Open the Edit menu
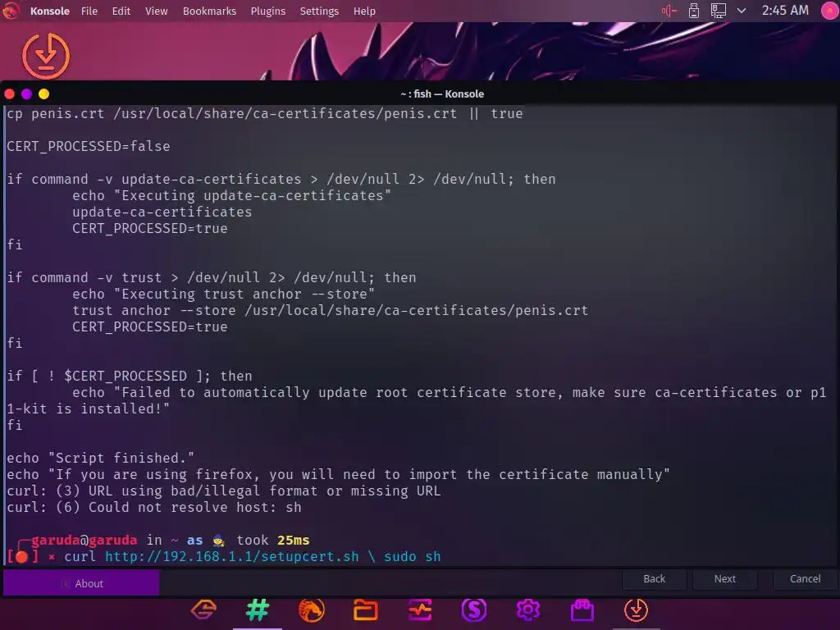 pos(121,11)
